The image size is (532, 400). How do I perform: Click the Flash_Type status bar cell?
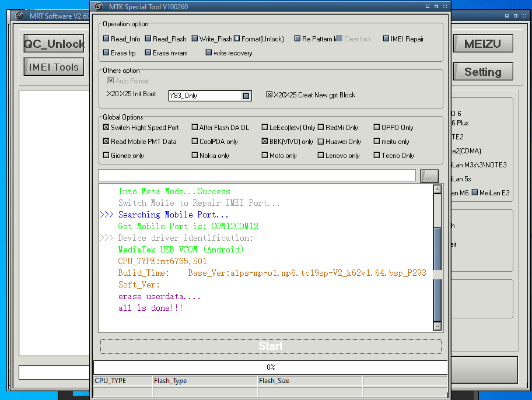point(205,381)
